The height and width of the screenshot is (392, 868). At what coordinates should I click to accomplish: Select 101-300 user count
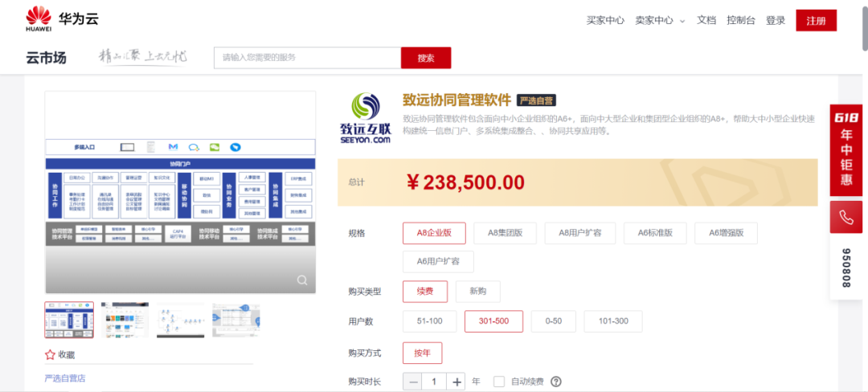pyautogui.click(x=613, y=321)
